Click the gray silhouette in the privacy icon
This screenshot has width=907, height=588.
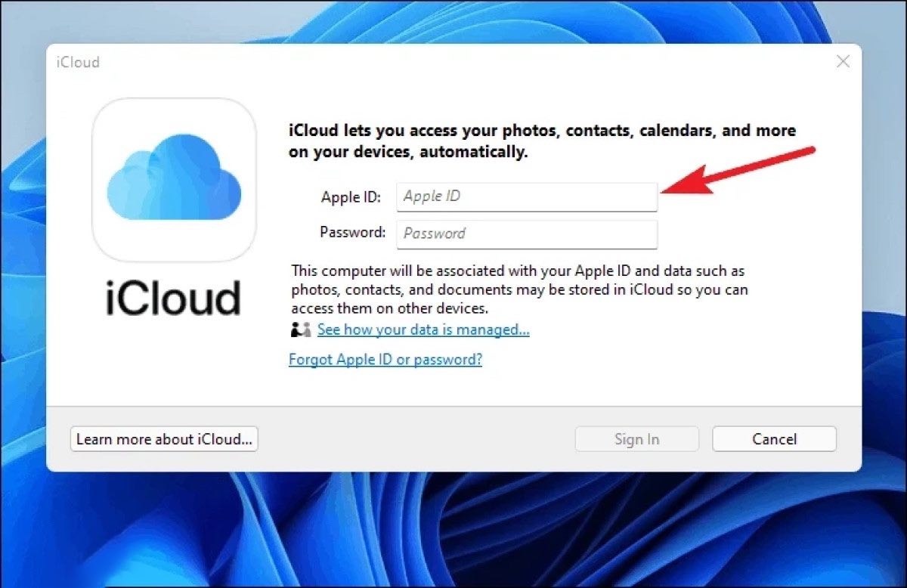tap(305, 328)
